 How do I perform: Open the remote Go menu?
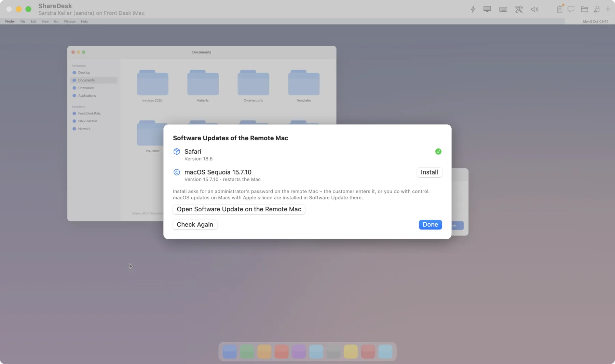[x=56, y=22]
